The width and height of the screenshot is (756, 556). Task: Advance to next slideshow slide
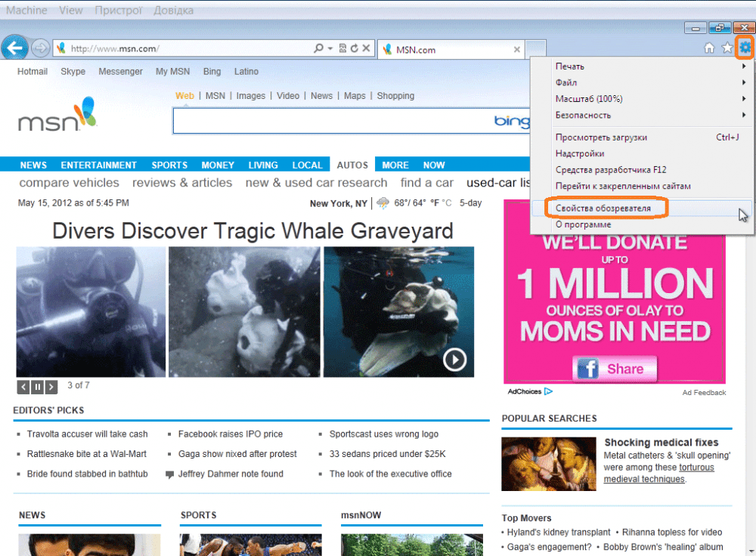pos(51,387)
